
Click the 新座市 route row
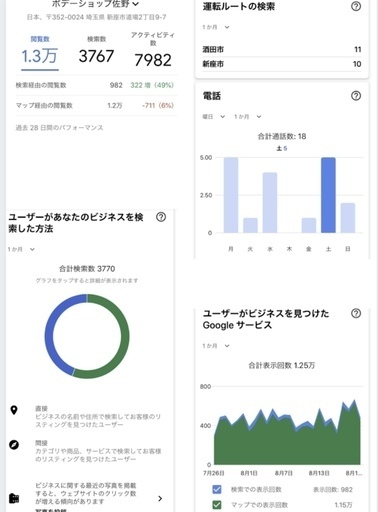click(282, 64)
